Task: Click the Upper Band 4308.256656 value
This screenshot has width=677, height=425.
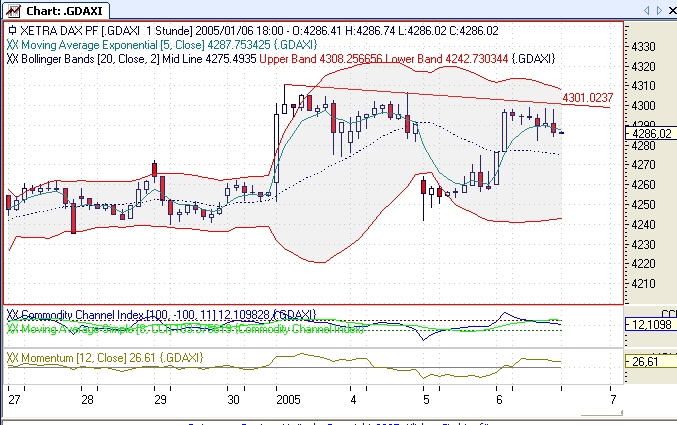Action: 321,59
